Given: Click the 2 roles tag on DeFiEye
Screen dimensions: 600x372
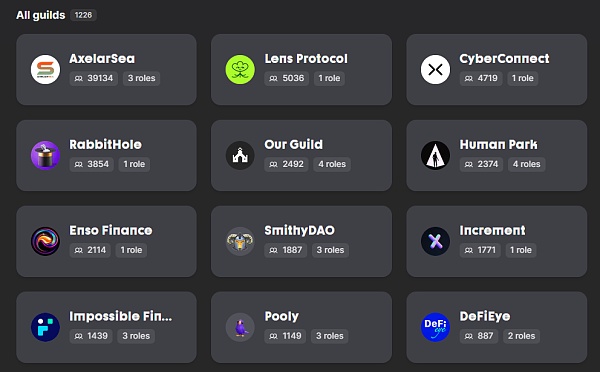Looking at the screenshot, I should pyautogui.click(x=522, y=336).
